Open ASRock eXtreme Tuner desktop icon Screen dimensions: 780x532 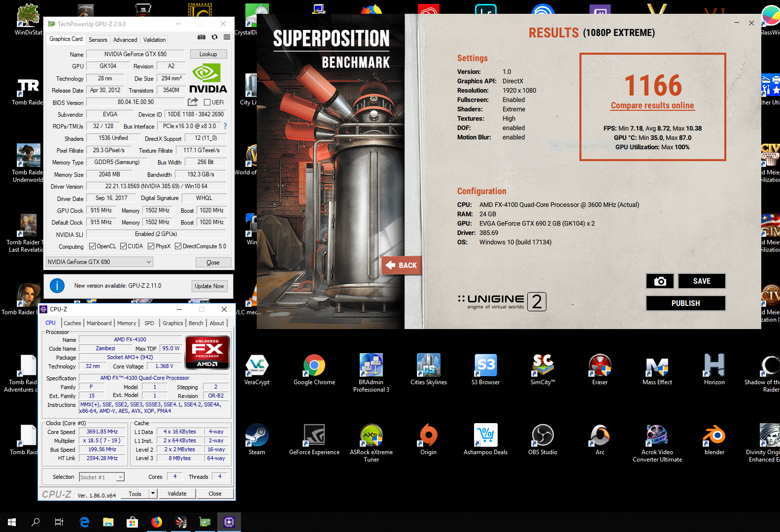372,443
